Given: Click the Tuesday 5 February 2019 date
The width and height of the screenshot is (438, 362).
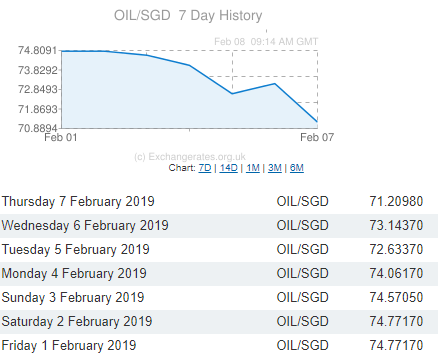Looking at the screenshot, I should tap(76, 250).
